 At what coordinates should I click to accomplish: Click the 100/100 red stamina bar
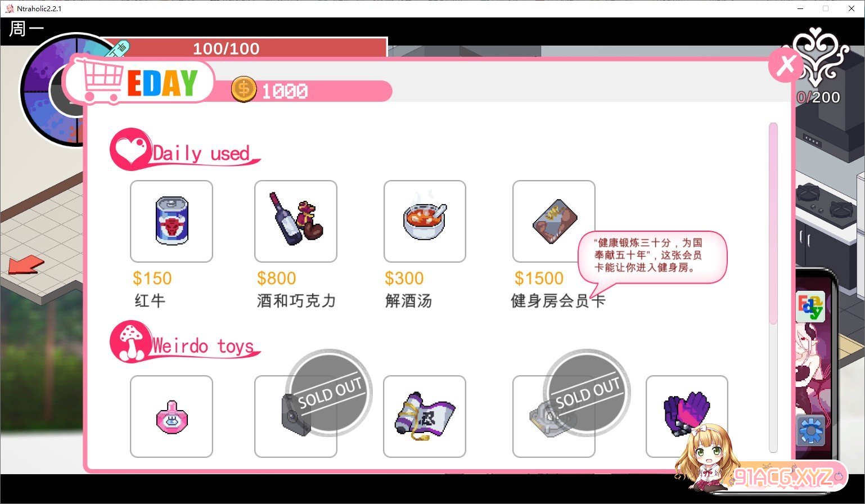tap(247, 48)
